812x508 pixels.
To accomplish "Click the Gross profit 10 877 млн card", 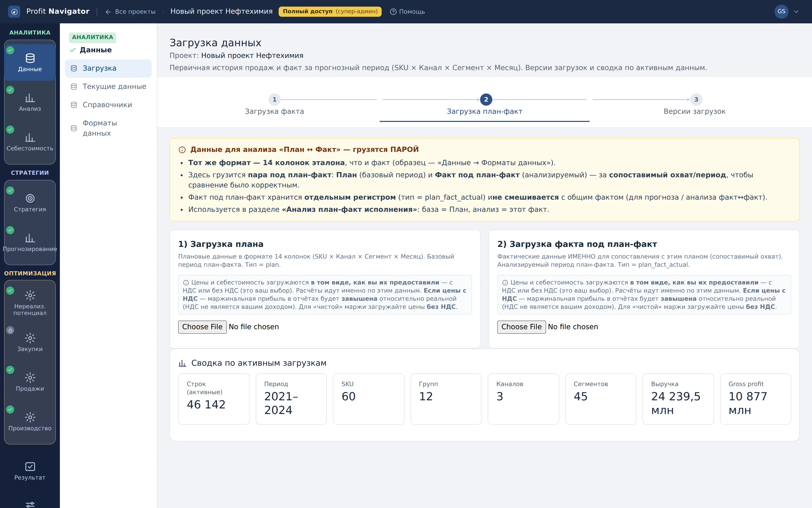I will point(755,399).
